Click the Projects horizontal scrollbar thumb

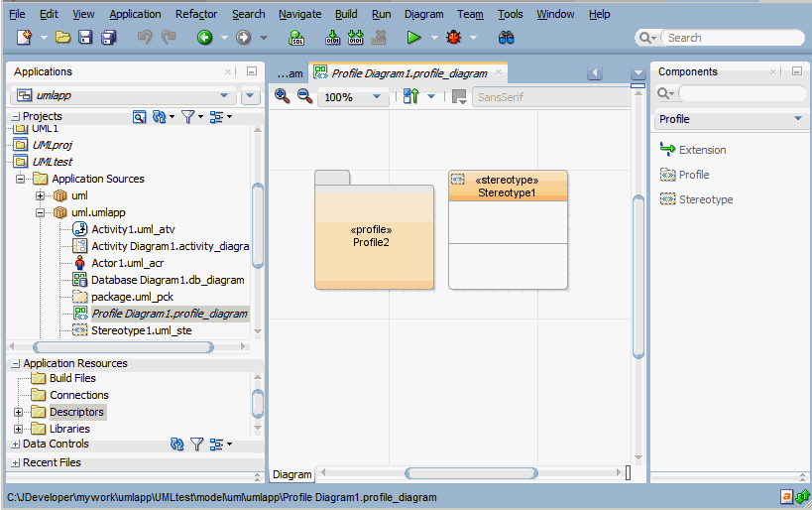coord(123,346)
